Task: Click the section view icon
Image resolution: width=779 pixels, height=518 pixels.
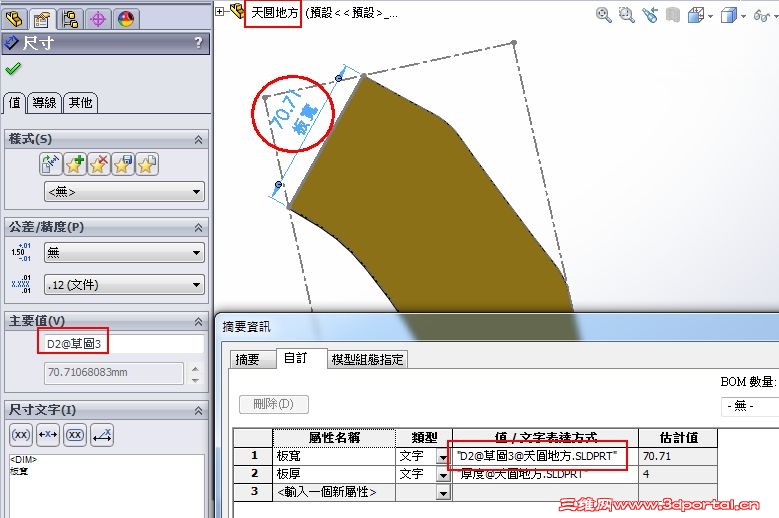Action: pos(673,15)
